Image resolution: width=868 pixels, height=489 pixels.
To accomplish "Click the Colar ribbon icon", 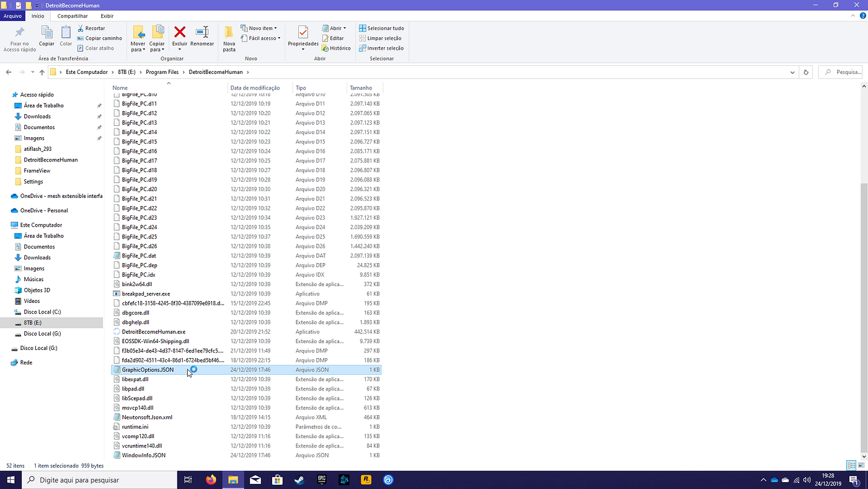I will click(x=66, y=32).
